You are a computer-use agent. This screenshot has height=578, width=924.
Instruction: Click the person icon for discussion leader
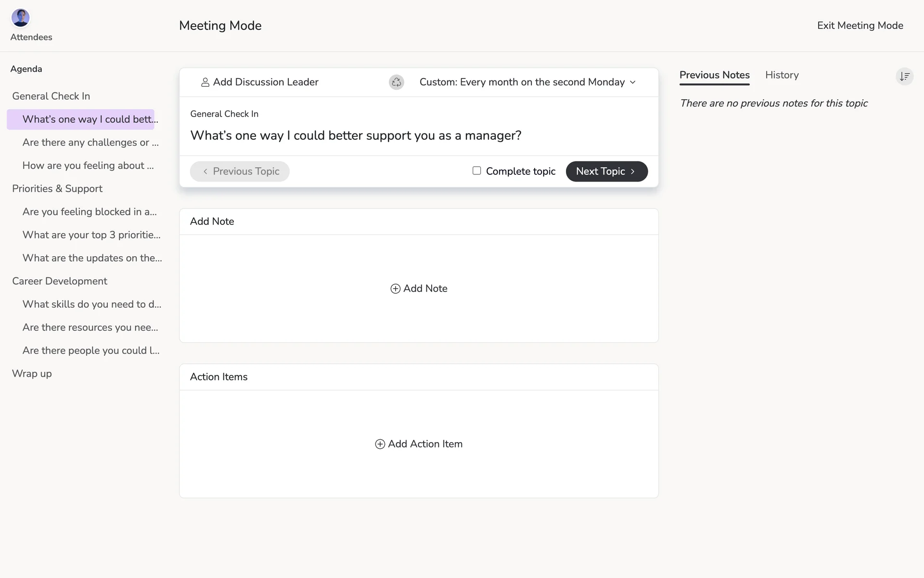point(205,82)
